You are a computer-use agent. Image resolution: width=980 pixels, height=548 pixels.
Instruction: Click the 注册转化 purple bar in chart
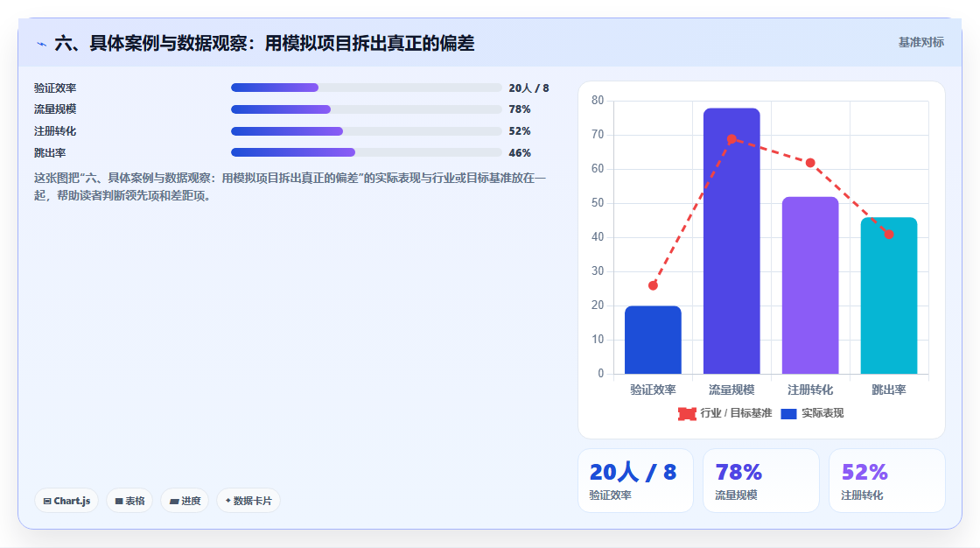tap(810, 285)
